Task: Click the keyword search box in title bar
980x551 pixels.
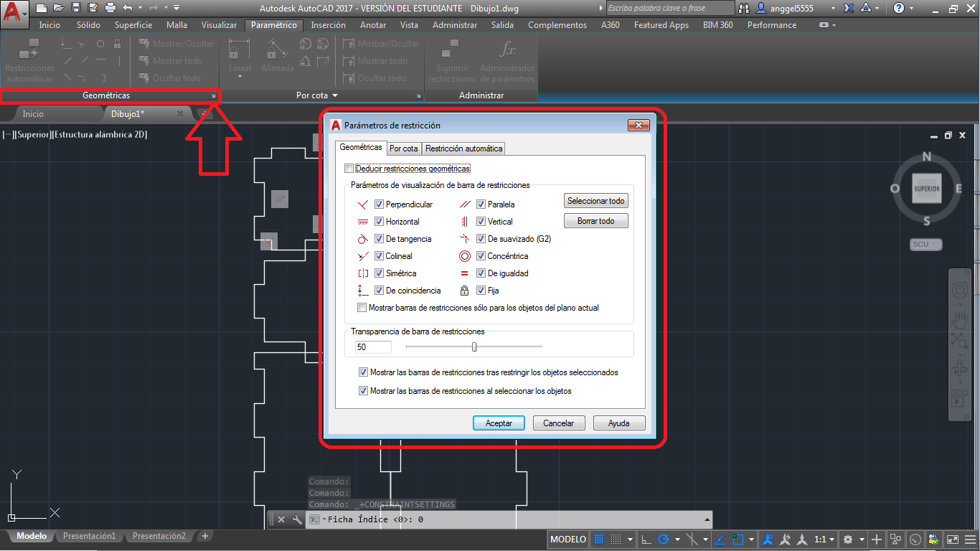Action: [670, 8]
